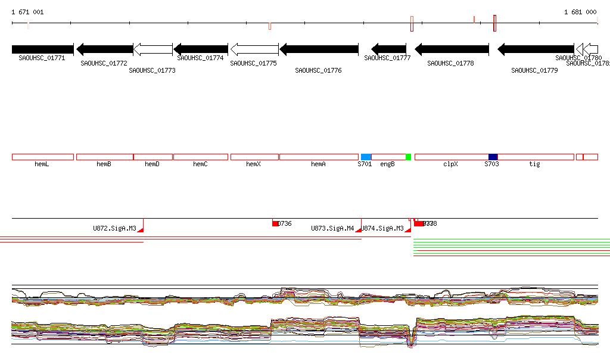Click the green box after engB
The image size is (610, 364).
click(409, 157)
